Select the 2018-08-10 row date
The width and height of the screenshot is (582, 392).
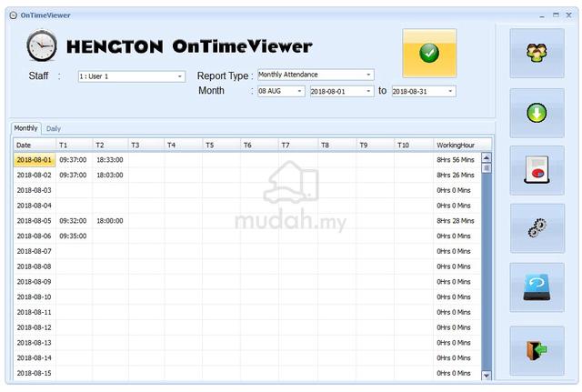tap(35, 297)
